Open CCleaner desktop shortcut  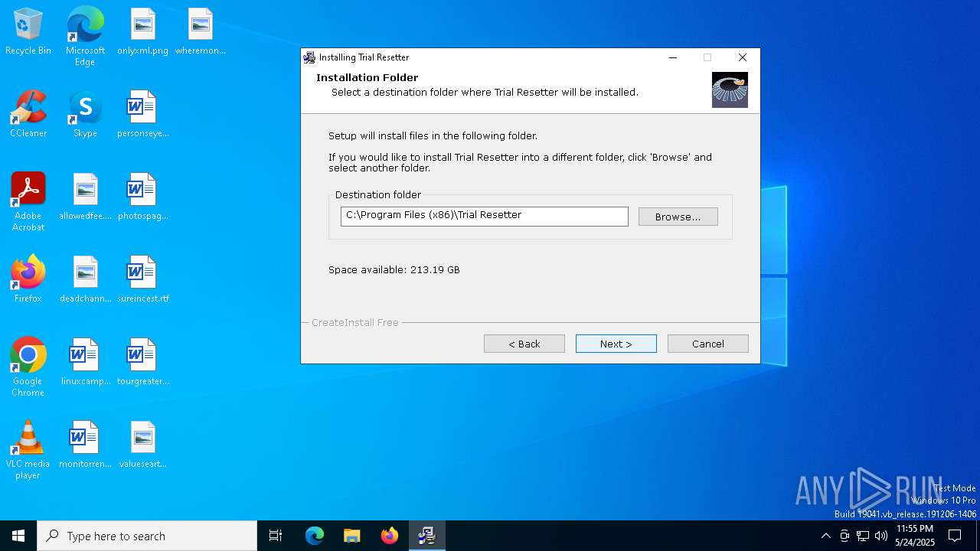pyautogui.click(x=28, y=114)
